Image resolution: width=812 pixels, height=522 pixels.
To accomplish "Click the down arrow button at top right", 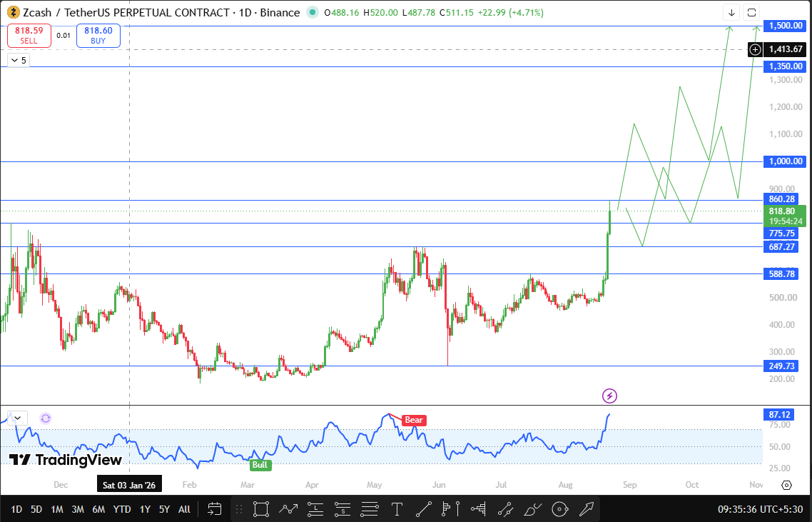I will pos(732,12).
